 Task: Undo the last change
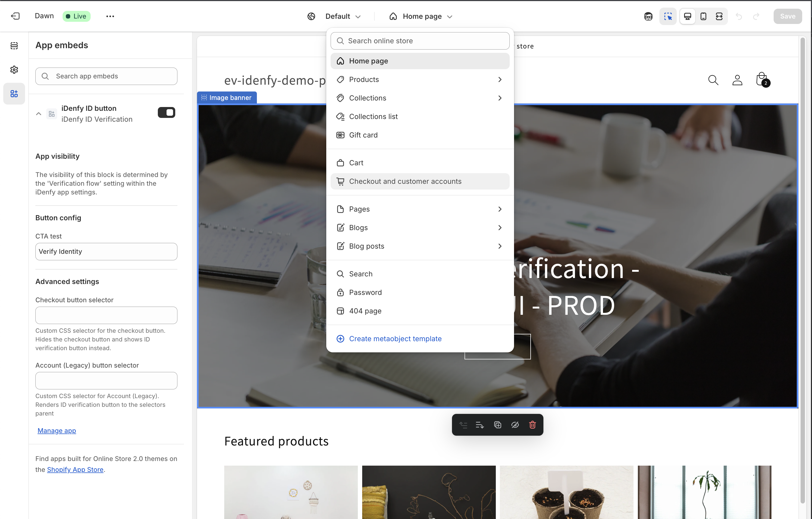tap(739, 16)
